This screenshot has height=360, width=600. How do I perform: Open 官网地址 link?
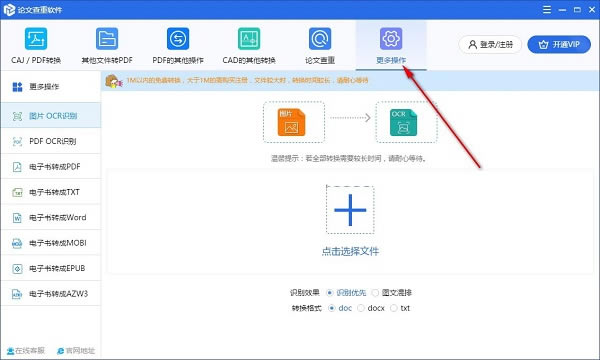click(x=76, y=351)
